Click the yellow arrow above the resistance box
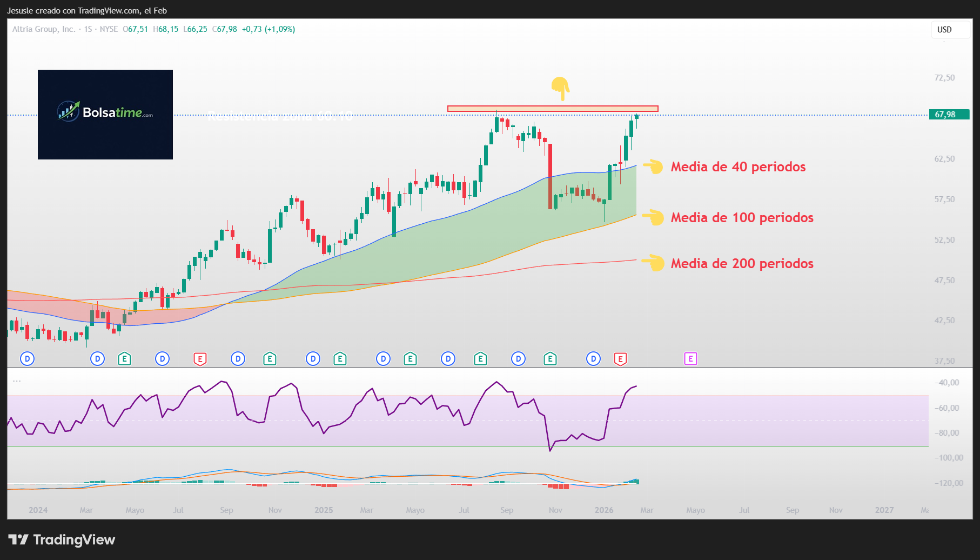This screenshot has height=560, width=980. coord(562,88)
